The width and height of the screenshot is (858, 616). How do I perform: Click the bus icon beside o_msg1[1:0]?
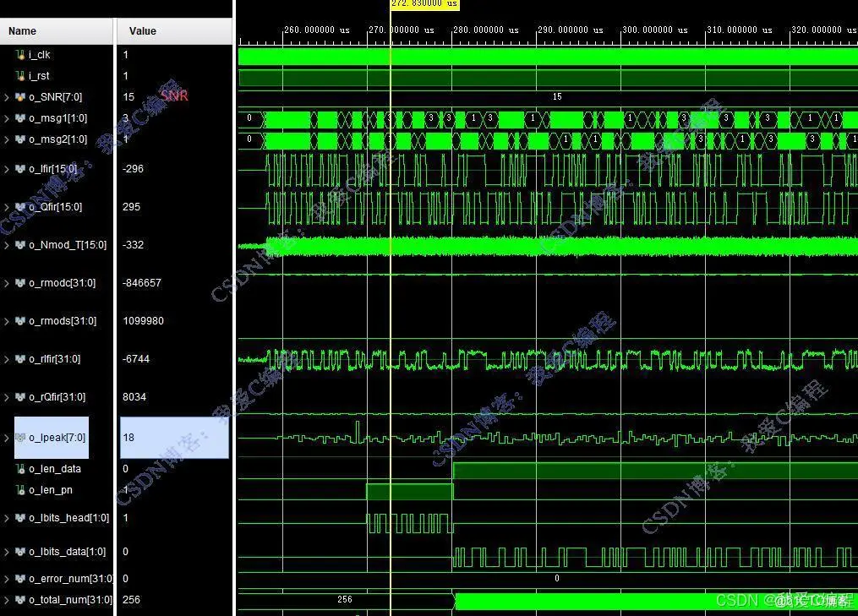(x=19, y=118)
